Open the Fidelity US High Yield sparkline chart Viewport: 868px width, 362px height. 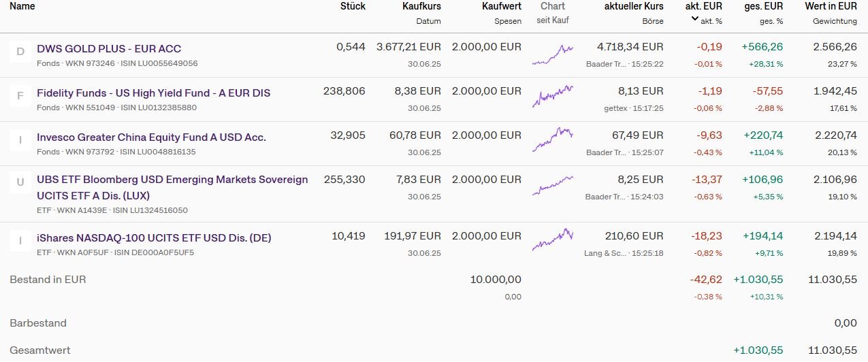(553, 97)
